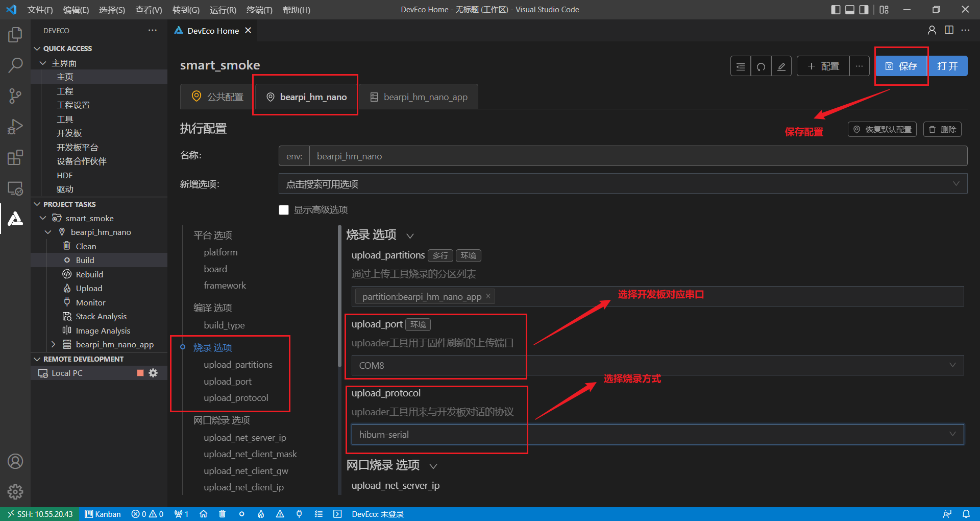Open the Explorer view in activity bar
This screenshot has height=521, width=980.
[x=15, y=35]
